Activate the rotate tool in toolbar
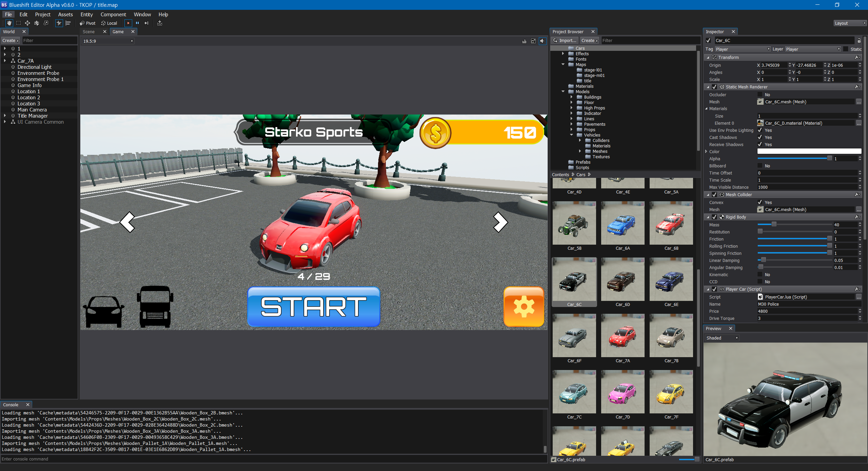Screen dimensions: 868x471 (x=37, y=23)
